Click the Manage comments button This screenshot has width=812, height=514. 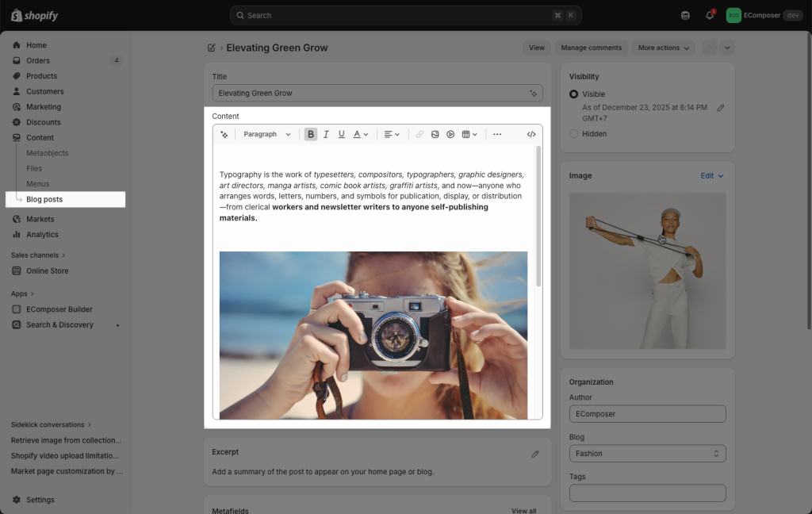click(591, 48)
